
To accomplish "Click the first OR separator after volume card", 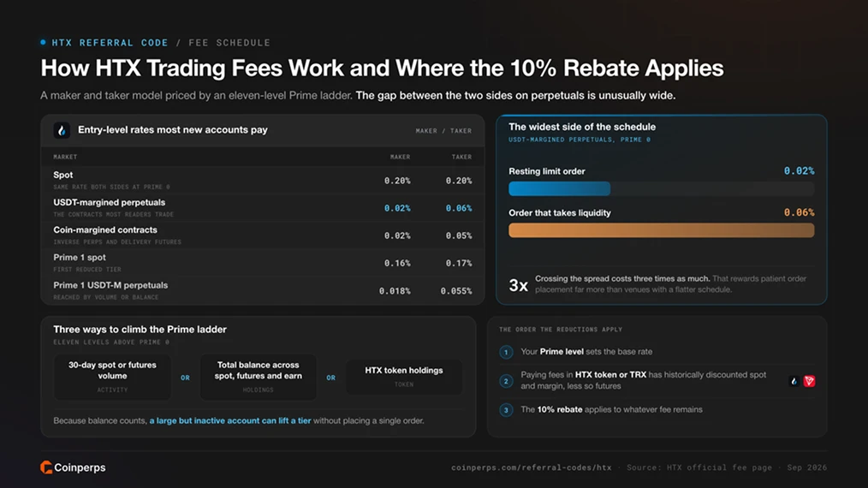I will pyautogui.click(x=185, y=378).
